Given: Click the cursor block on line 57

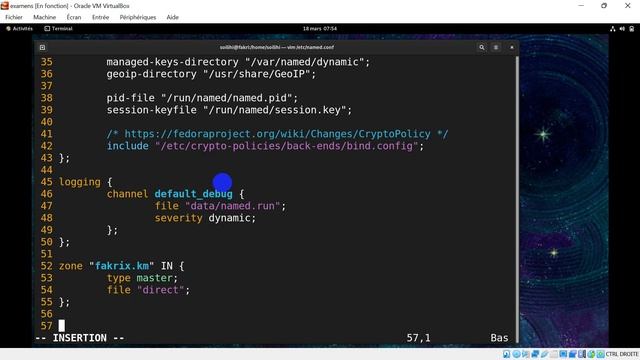Looking at the screenshot, I should 62,326.
